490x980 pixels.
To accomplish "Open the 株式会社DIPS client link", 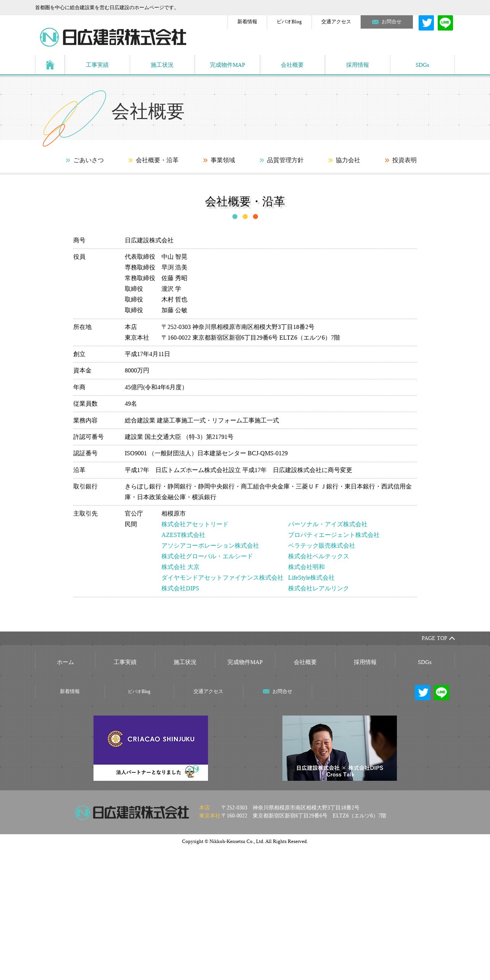I will click(180, 588).
